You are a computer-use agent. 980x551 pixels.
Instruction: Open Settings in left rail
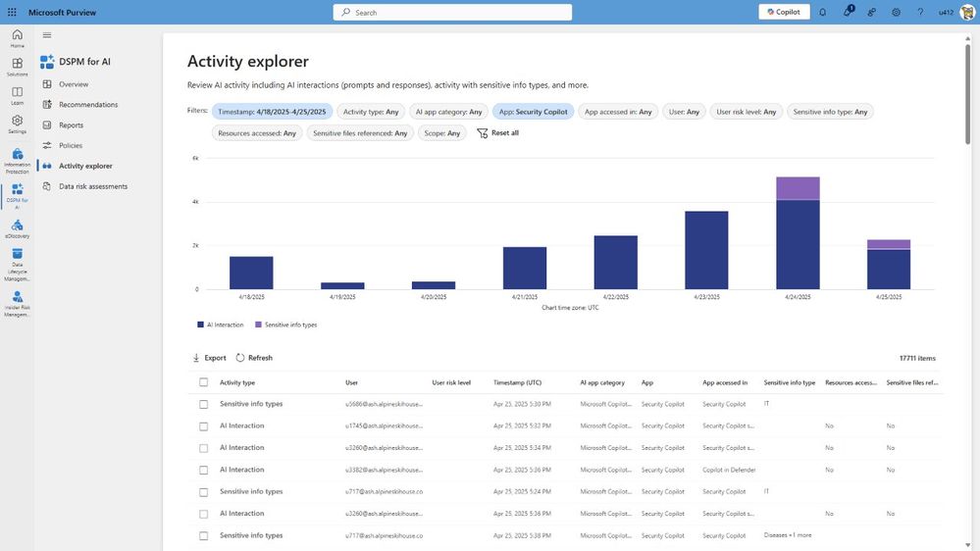tap(17, 125)
